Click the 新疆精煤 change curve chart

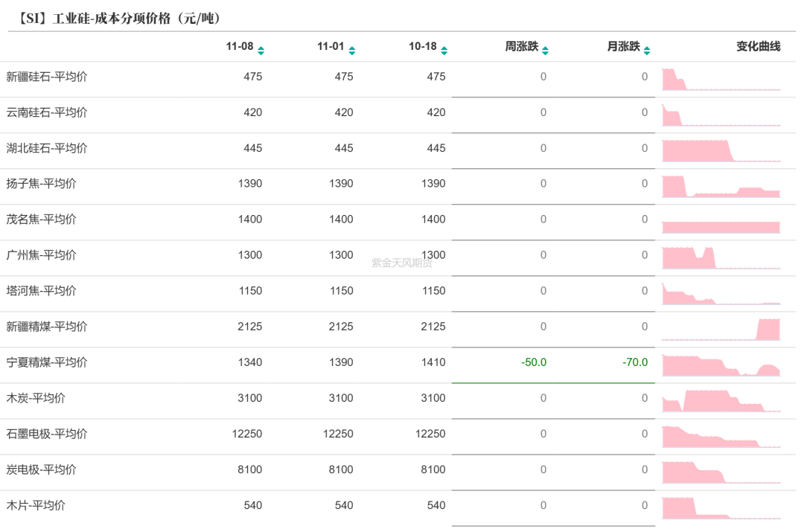coord(721,330)
